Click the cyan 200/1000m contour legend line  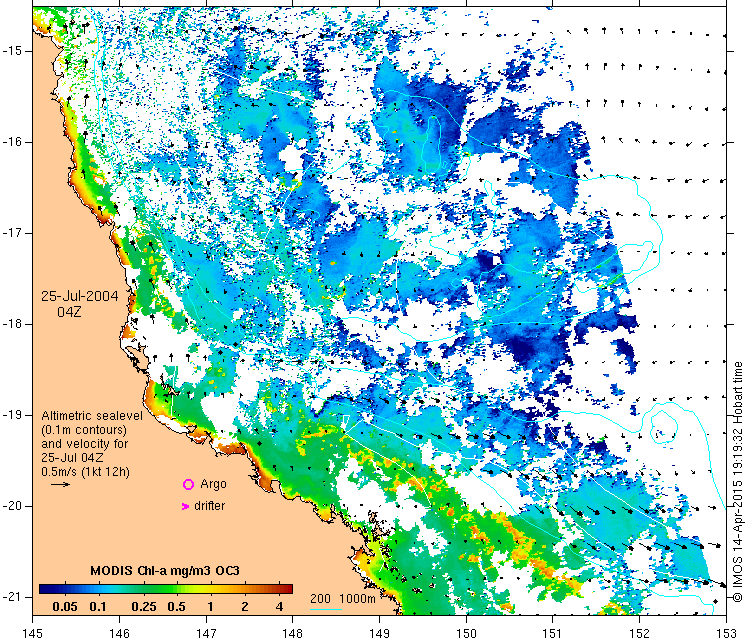tap(326, 609)
